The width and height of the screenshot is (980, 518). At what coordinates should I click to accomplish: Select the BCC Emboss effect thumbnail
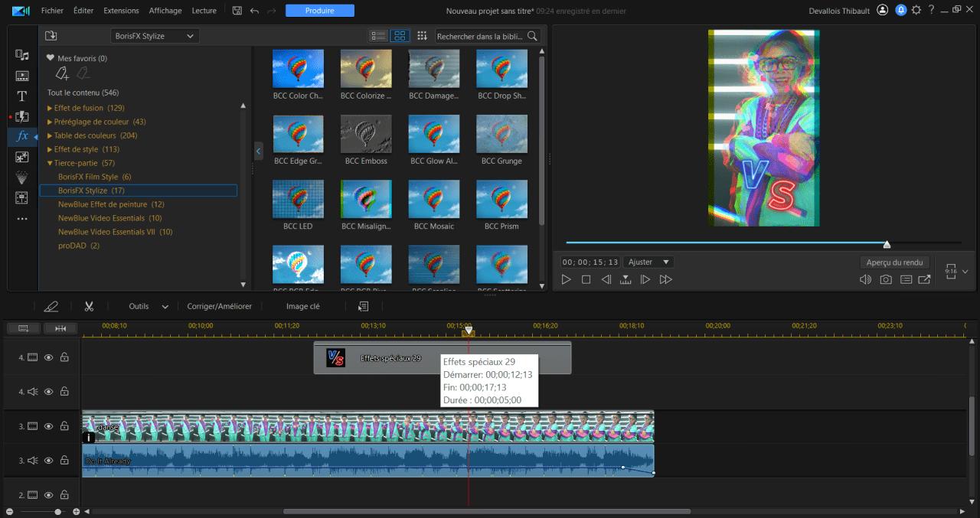366,135
